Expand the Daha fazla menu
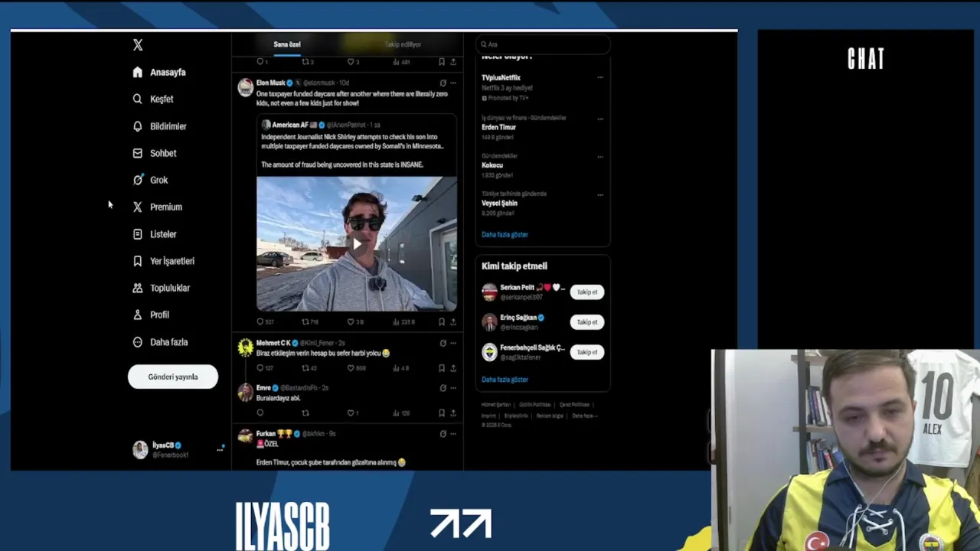 tap(160, 342)
